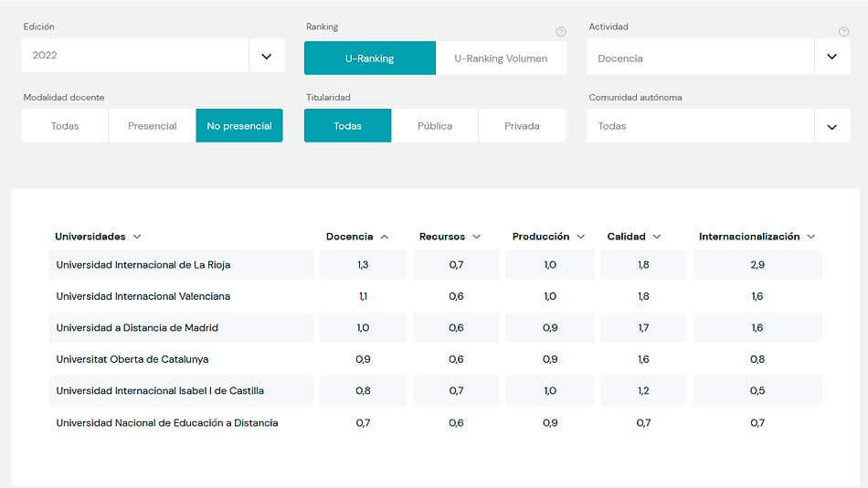Switch to U-Ranking Volumen
Viewport: 868px width, 488px height.
click(501, 58)
